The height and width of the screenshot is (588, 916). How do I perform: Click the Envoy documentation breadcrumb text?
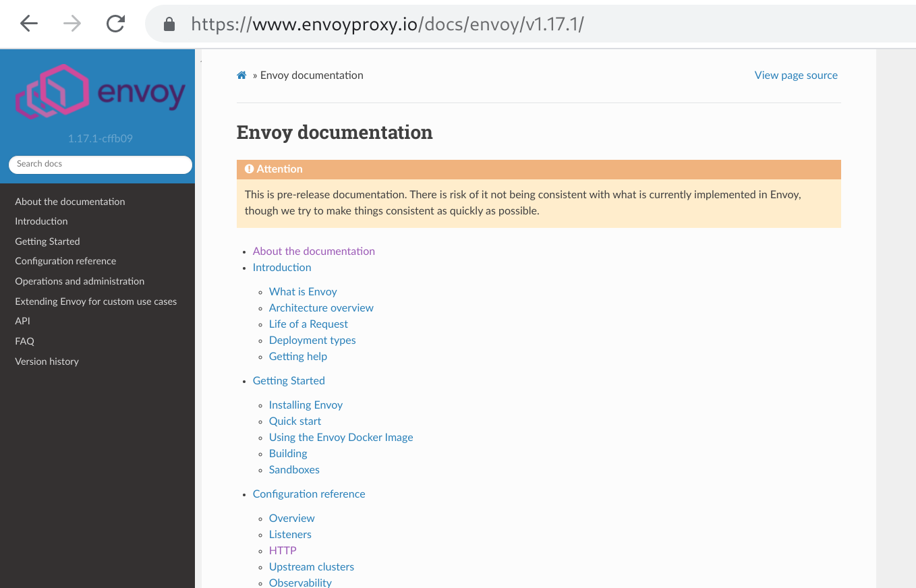pos(312,76)
